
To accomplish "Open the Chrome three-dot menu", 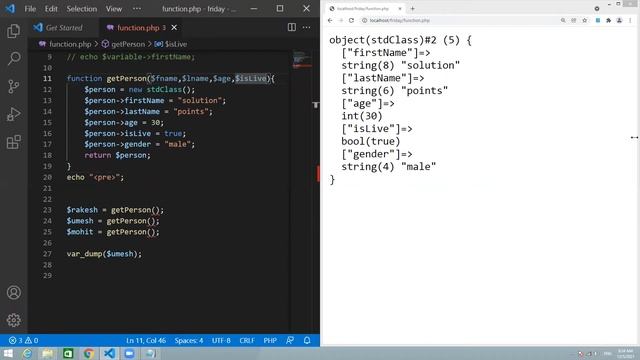I will point(630,20).
